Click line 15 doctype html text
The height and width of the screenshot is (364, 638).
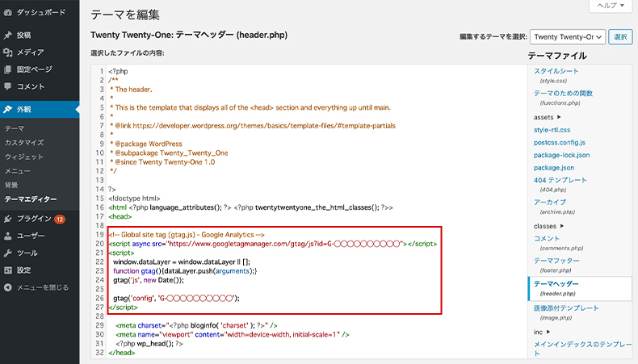(x=134, y=199)
